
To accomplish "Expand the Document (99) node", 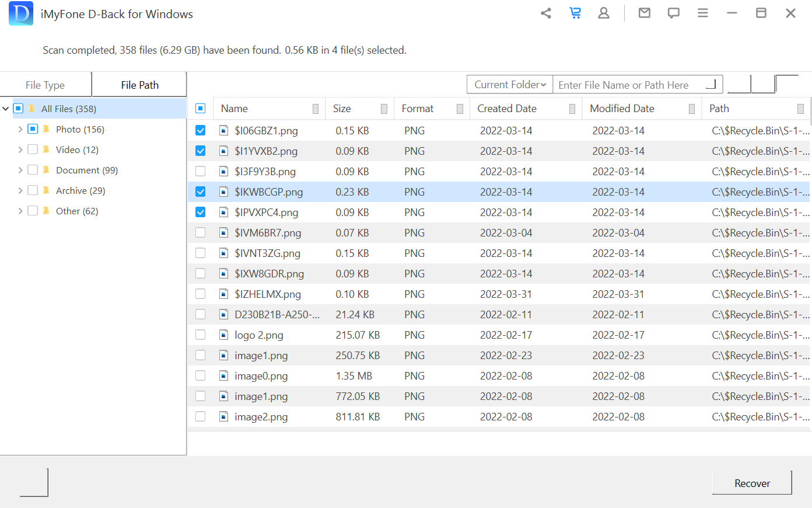I will [x=20, y=170].
